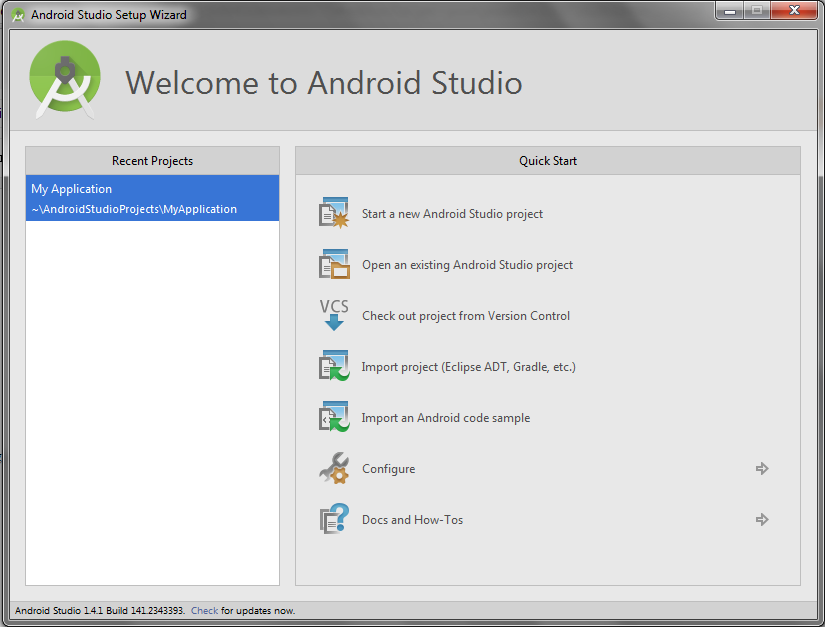This screenshot has width=825, height=627.
Task: Click the open existing project icon
Action: [x=334, y=264]
